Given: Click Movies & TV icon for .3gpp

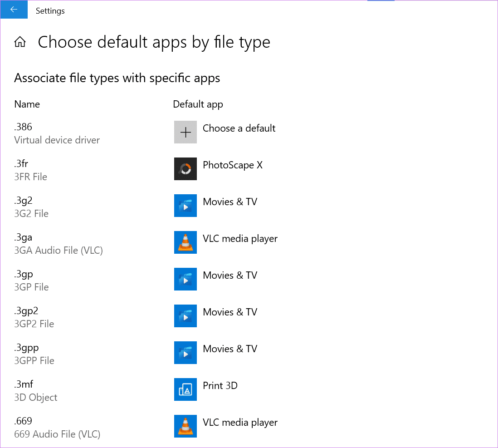Looking at the screenshot, I should tap(186, 353).
